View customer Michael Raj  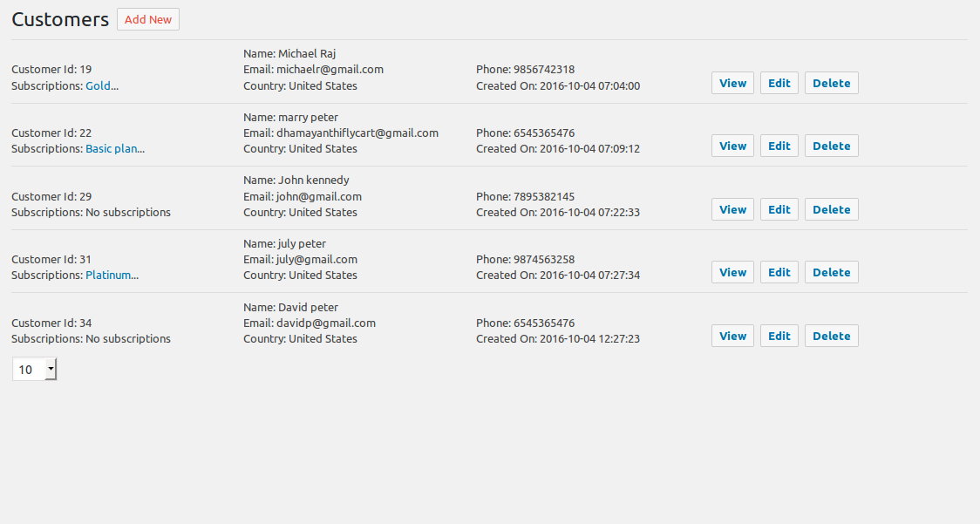[x=732, y=83]
